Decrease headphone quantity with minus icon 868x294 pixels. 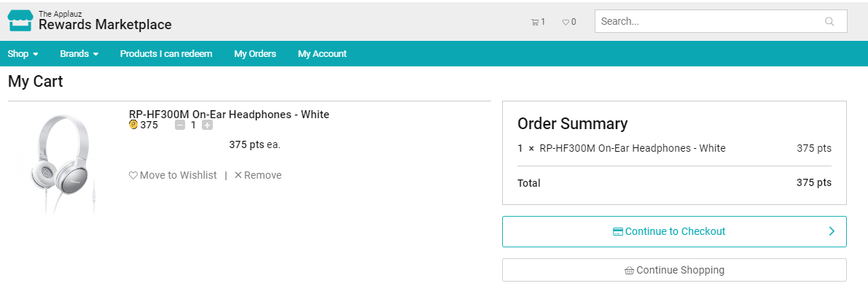coord(180,125)
